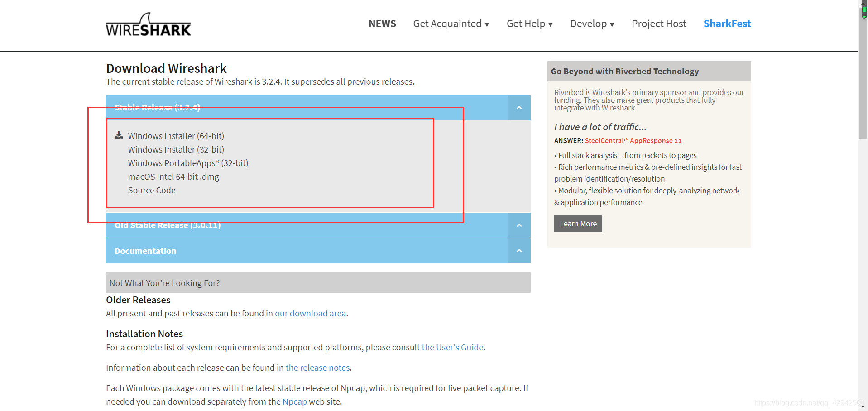Download Windows PortableApps (32-bit)

(188, 163)
